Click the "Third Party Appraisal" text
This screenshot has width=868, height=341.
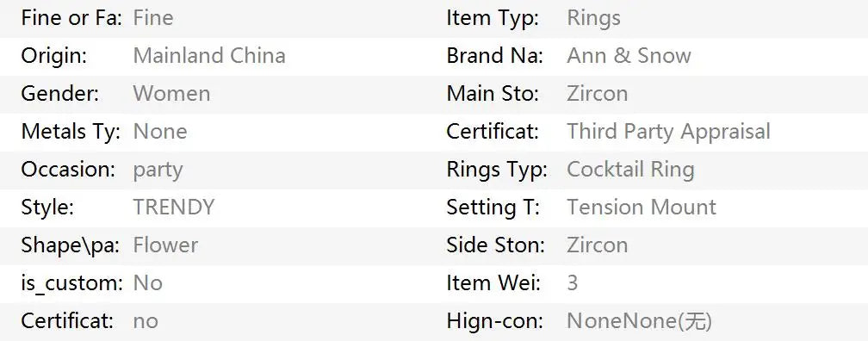point(669,132)
